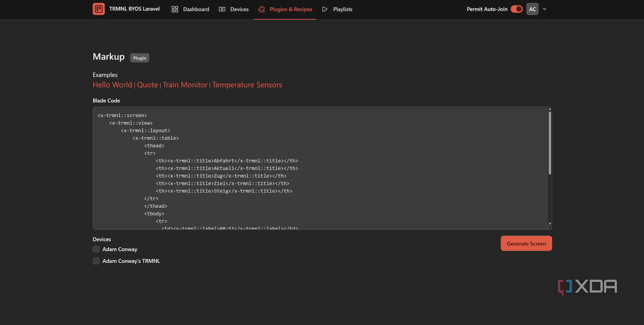Open the Dashboard tab
Viewport: 644px width, 325px height.
point(190,9)
